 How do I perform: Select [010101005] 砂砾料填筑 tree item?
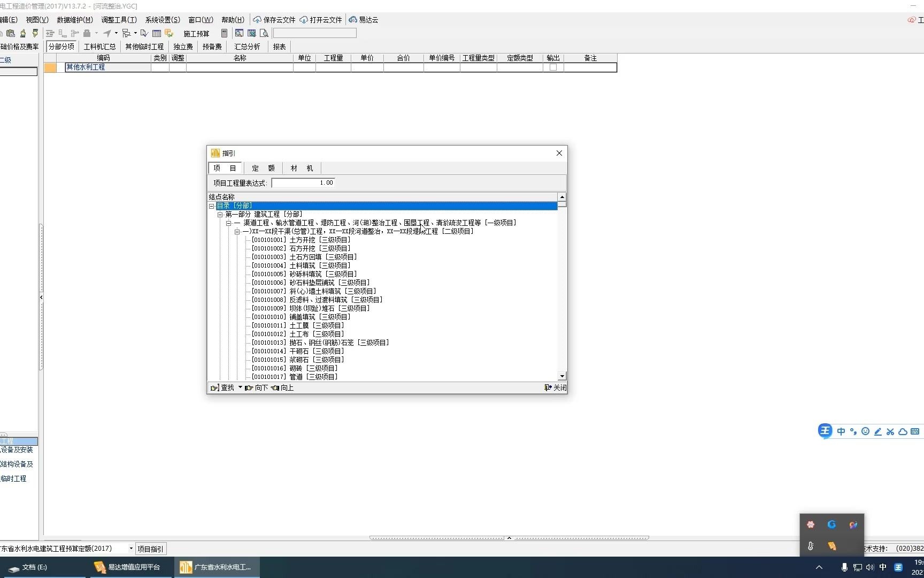coord(304,274)
